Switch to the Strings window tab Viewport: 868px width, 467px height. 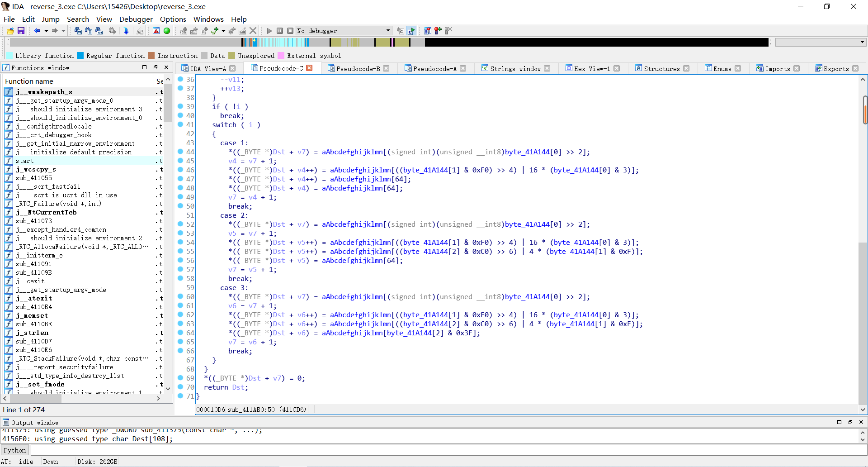(x=515, y=68)
